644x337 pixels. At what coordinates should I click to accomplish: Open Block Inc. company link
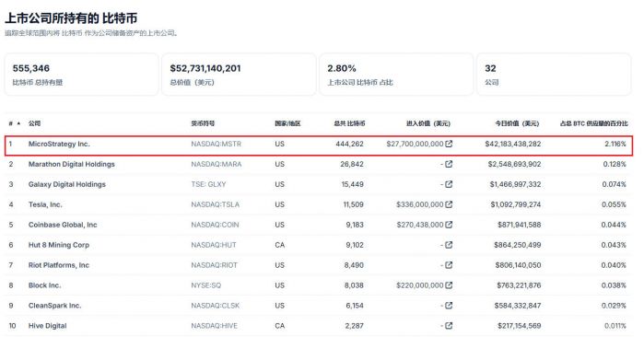click(44, 285)
